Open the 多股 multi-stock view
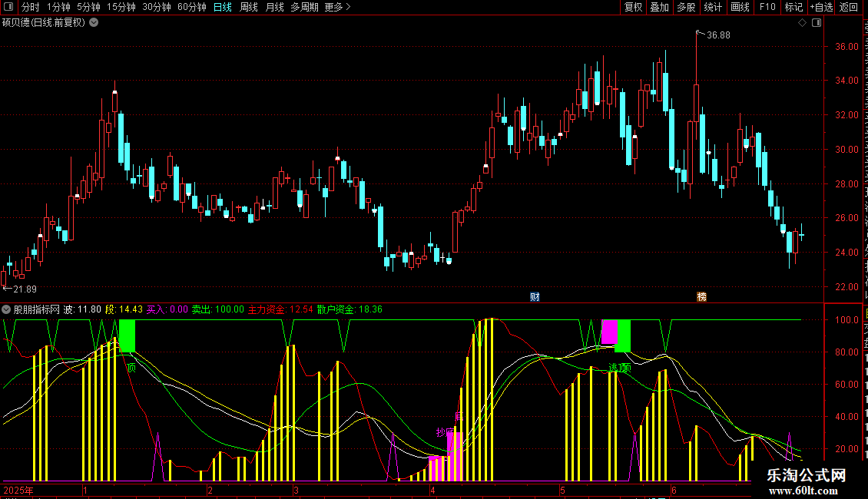Screen dimensions: 868x499 coord(686,7)
